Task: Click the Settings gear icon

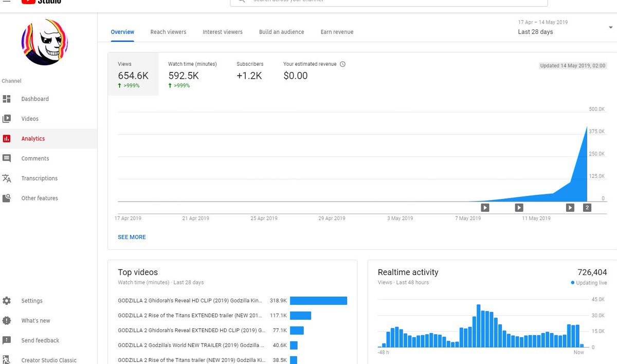Action: 7,301
